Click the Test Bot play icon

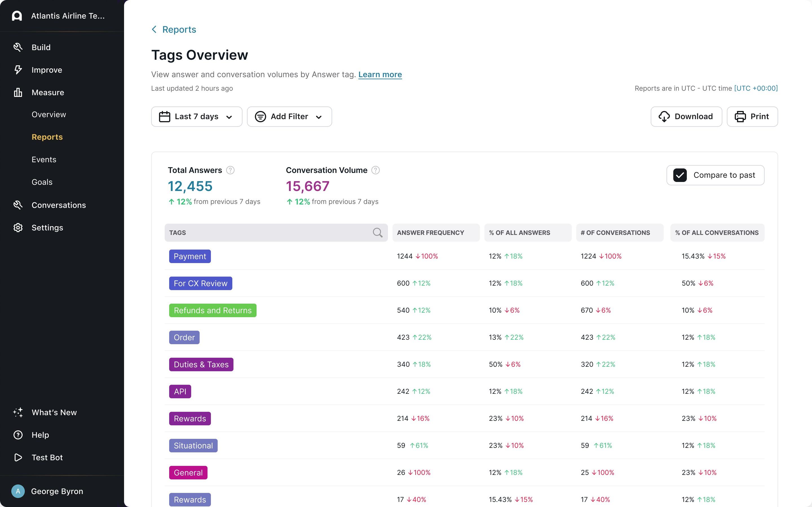tap(18, 457)
